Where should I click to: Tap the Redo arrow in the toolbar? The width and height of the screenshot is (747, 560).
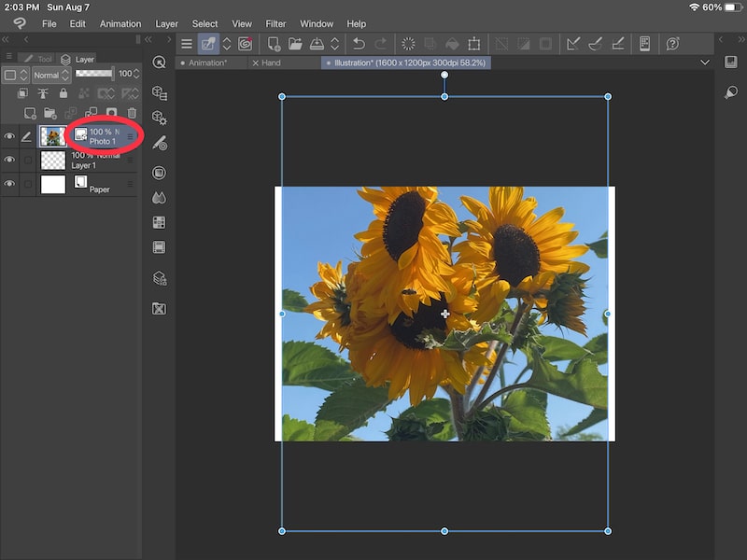[381, 44]
